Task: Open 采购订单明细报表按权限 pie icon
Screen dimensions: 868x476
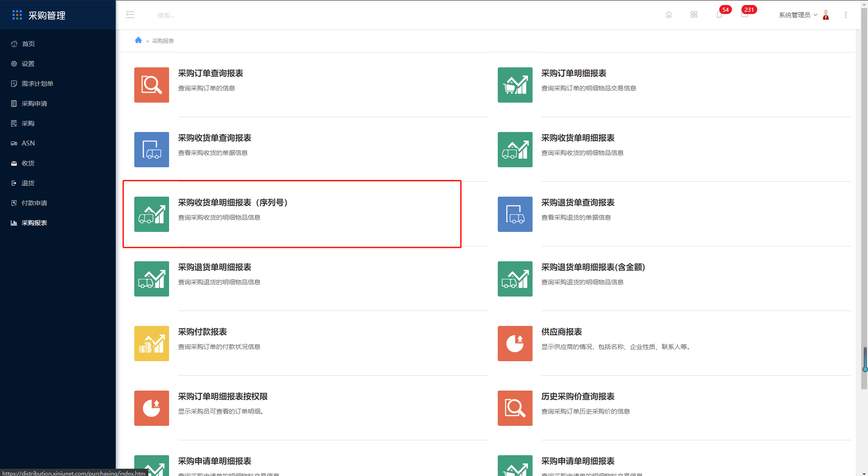Action: pyautogui.click(x=151, y=408)
